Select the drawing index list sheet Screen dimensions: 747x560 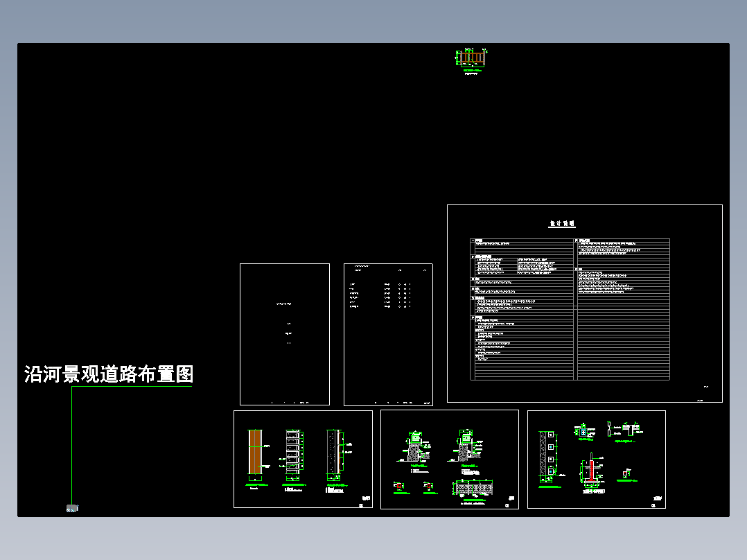pos(388,334)
